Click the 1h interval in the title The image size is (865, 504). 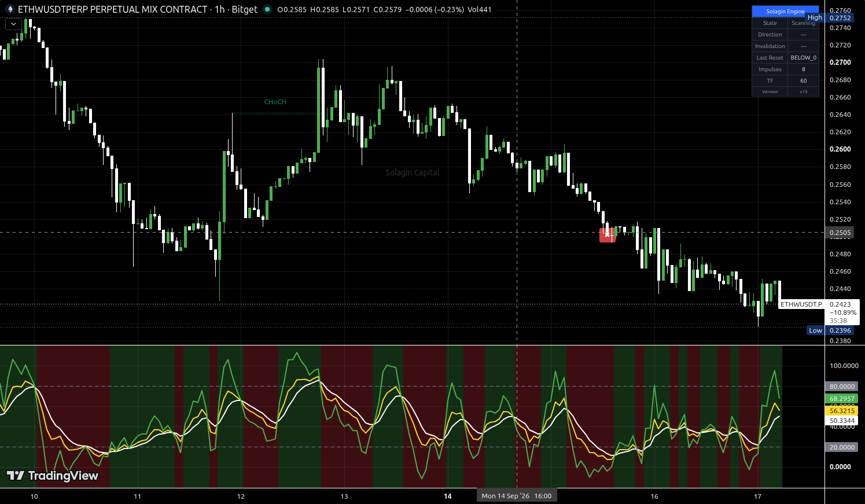[220, 9]
